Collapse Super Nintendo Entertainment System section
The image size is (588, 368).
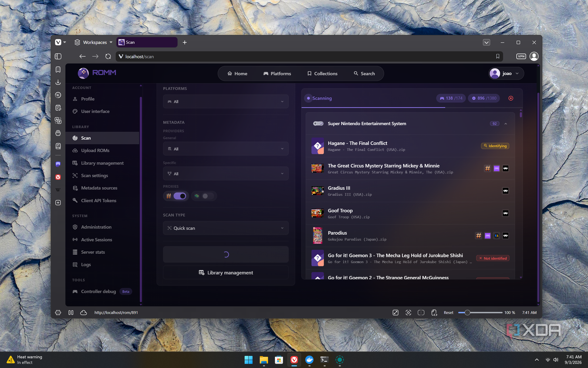(x=506, y=124)
